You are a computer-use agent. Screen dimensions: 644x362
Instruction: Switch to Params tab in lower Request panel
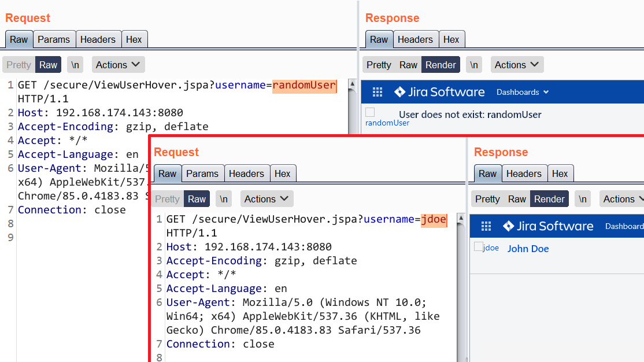click(202, 174)
